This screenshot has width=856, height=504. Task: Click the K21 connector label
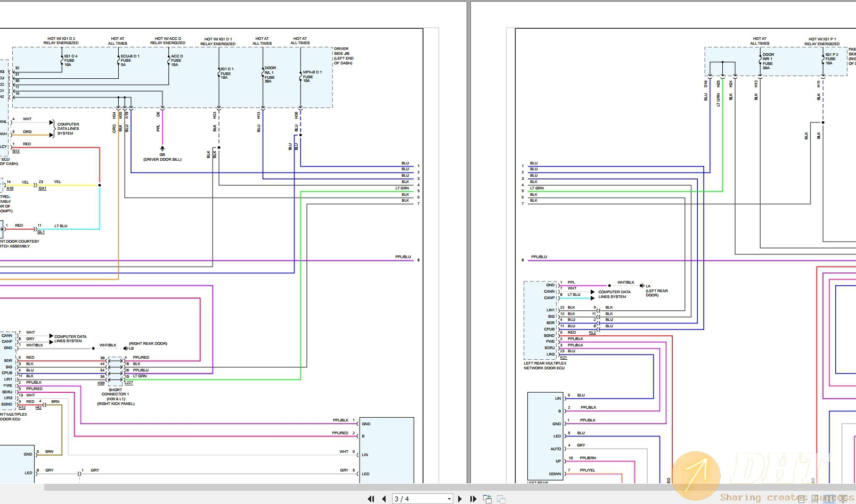(564, 358)
